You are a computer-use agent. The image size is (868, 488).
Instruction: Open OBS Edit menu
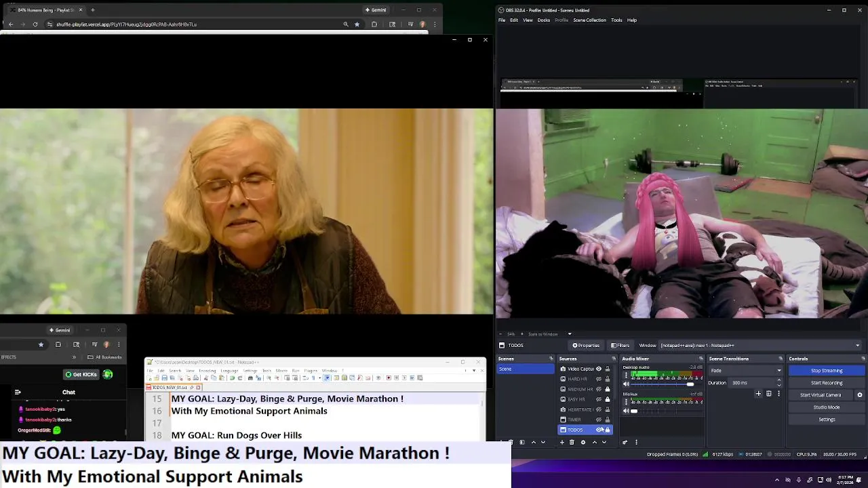[514, 20]
